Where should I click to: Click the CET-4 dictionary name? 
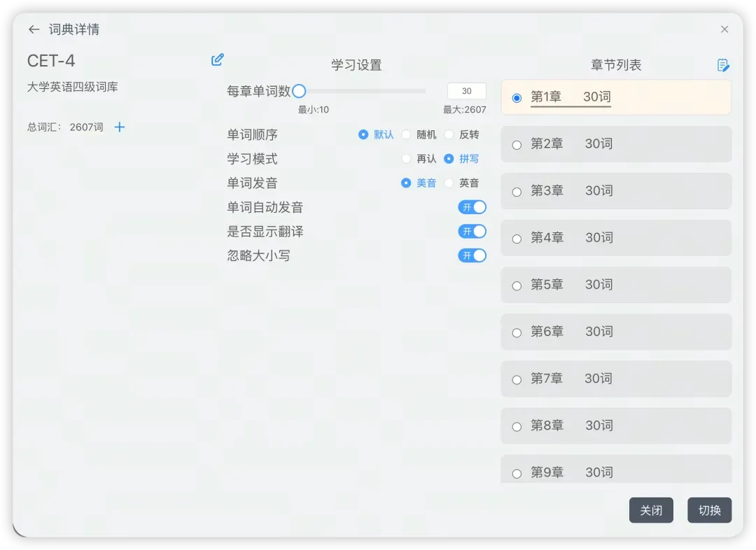point(51,61)
